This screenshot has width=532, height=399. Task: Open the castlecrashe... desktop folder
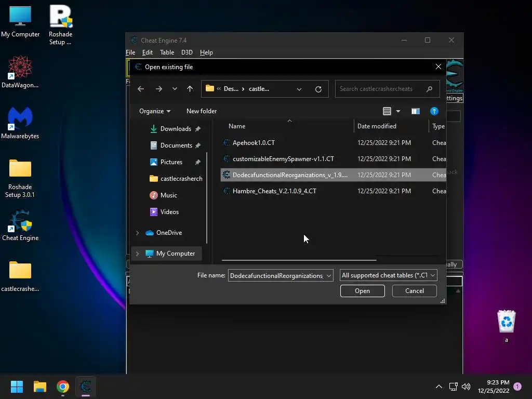tap(20, 276)
